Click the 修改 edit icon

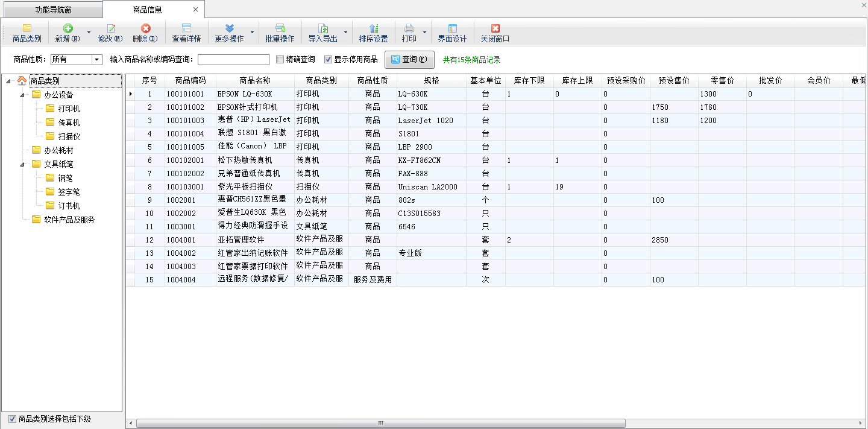coord(110,29)
